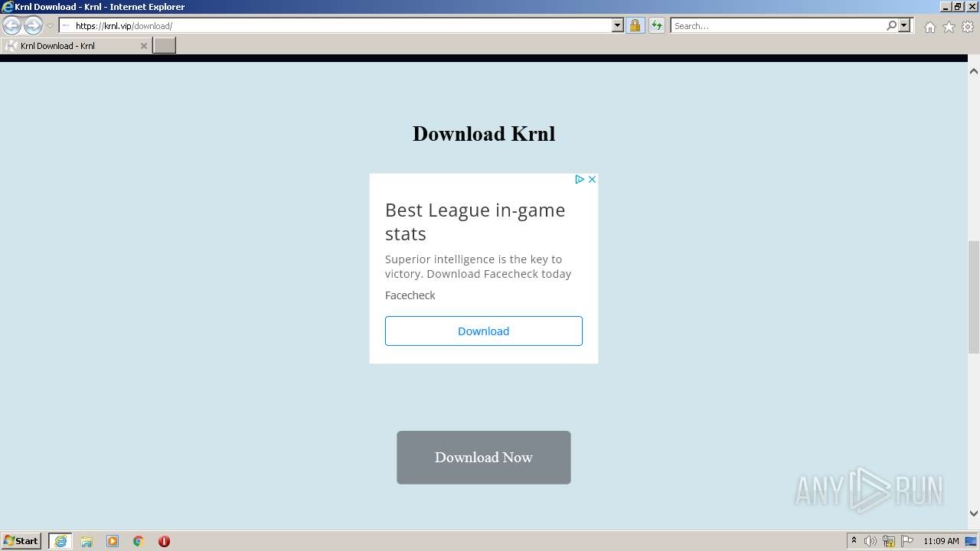
Task: Follow the Facecheck advertiser link
Action: click(410, 295)
